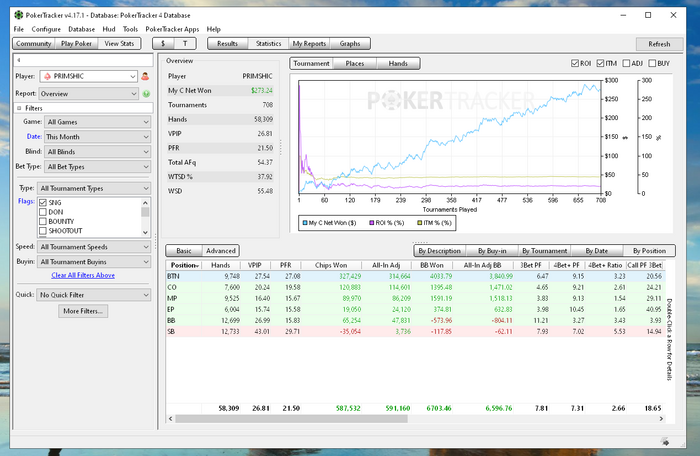Switch to the Statistics tab
This screenshot has width=700, height=456.
click(268, 43)
